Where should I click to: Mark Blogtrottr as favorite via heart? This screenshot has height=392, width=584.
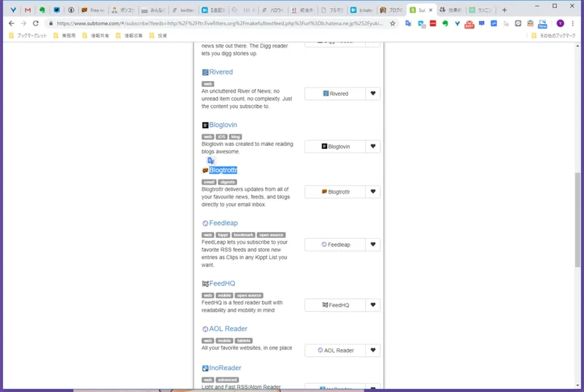click(373, 192)
